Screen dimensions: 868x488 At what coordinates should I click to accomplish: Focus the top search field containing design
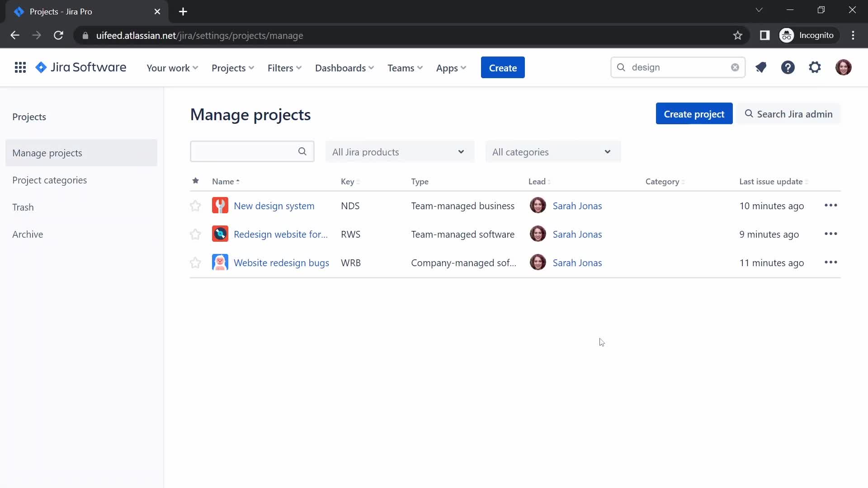pos(678,67)
